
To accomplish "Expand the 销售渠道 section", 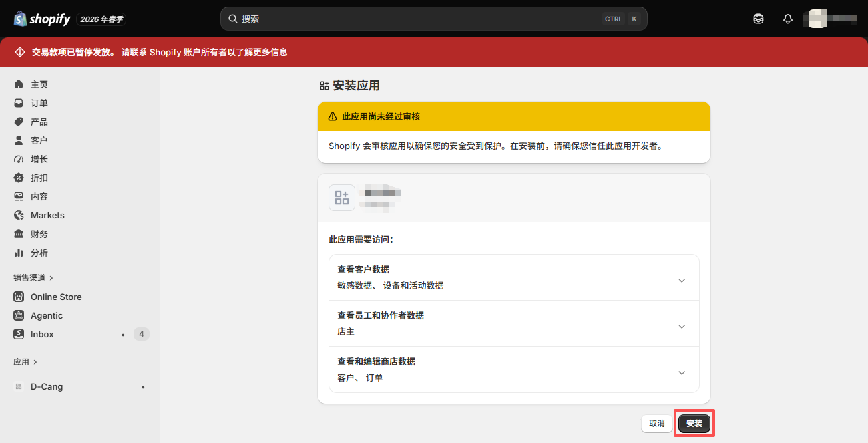I will coord(33,277).
